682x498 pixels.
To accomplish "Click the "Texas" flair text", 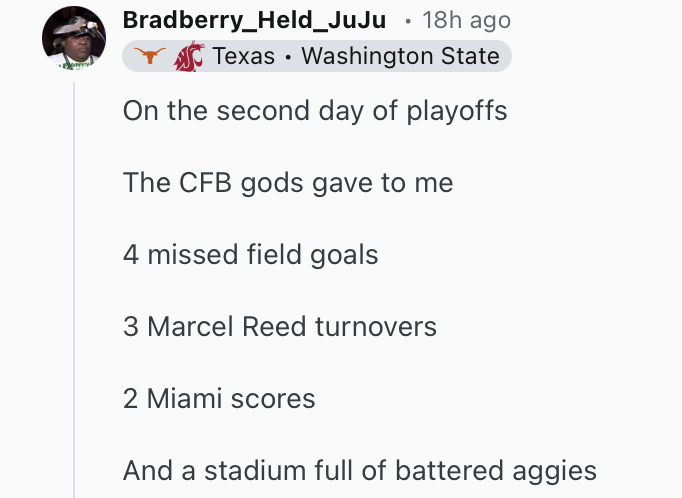I will 243,56.
